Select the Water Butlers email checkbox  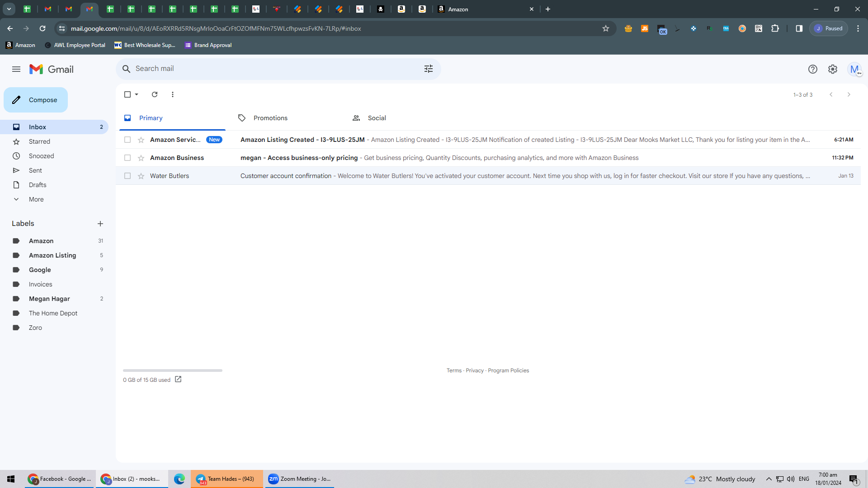point(127,176)
